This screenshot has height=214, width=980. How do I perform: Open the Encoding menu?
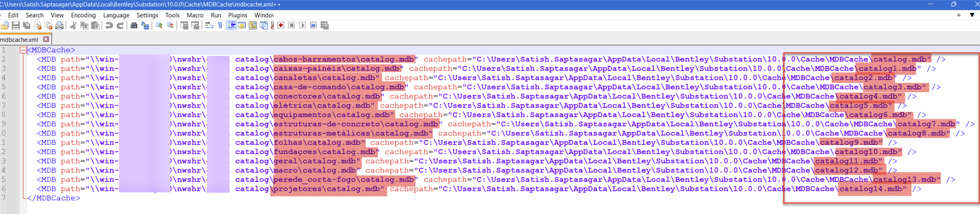(83, 15)
